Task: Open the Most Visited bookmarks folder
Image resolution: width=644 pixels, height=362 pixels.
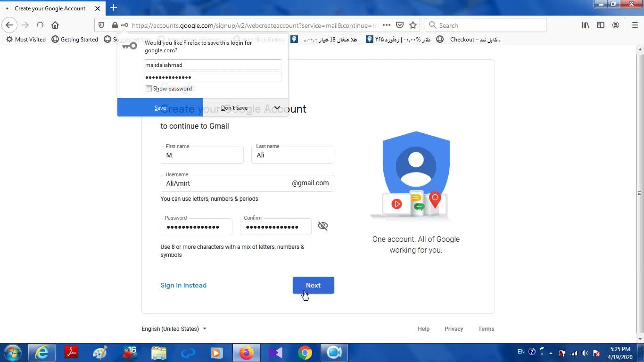Action: [x=26, y=40]
